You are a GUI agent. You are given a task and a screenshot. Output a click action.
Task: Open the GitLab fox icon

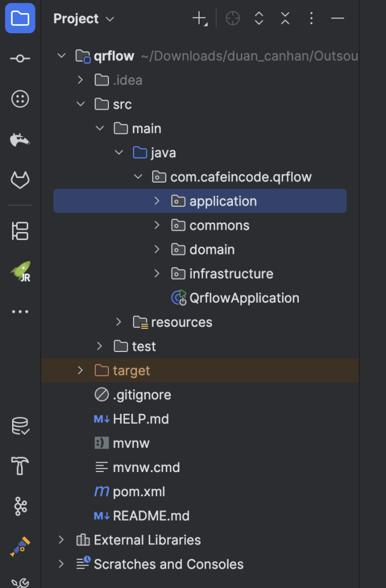coord(20,180)
